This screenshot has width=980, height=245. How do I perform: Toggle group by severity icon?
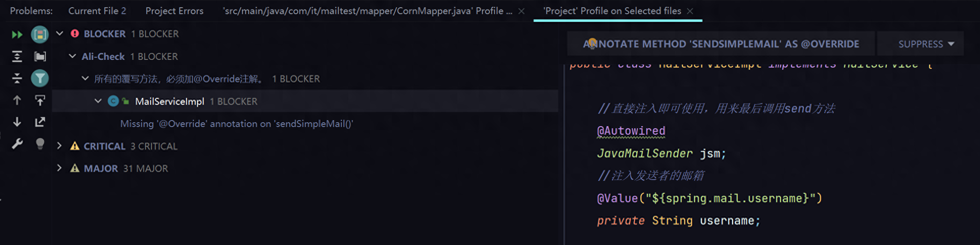tap(40, 35)
